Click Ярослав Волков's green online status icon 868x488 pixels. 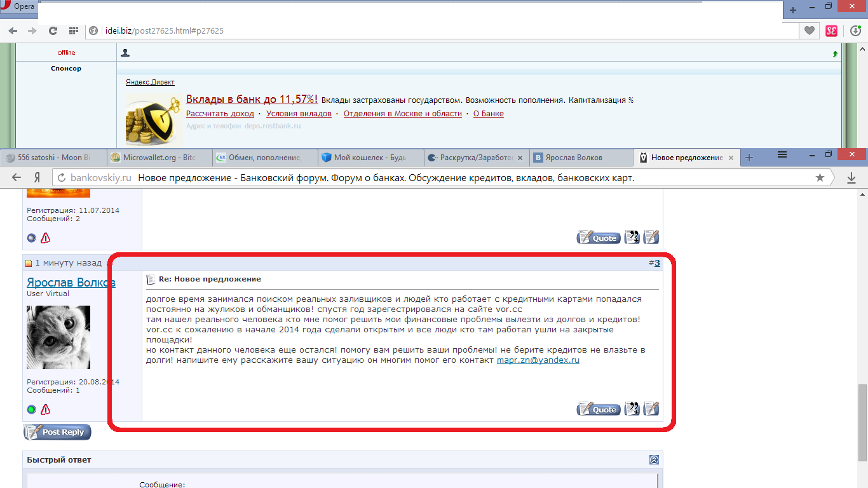point(32,409)
